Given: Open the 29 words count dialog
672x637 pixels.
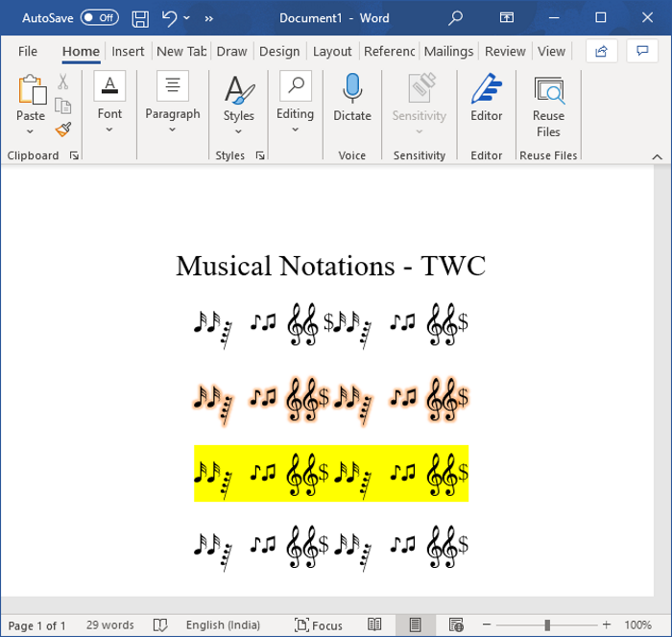Looking at the screenshot, I should point(110,625).
